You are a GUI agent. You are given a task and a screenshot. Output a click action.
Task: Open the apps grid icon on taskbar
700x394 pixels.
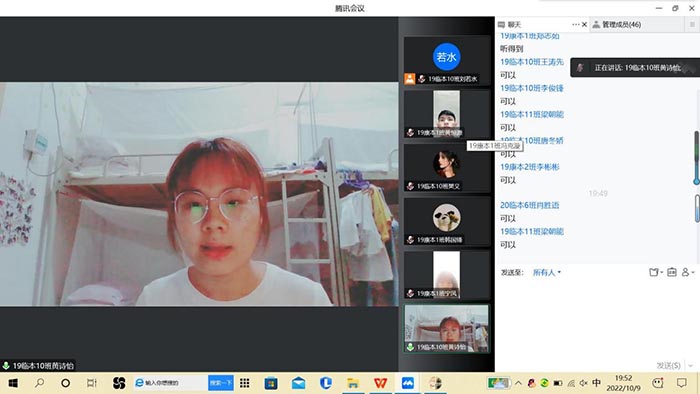pyautogui.click(x=245, y=383)
